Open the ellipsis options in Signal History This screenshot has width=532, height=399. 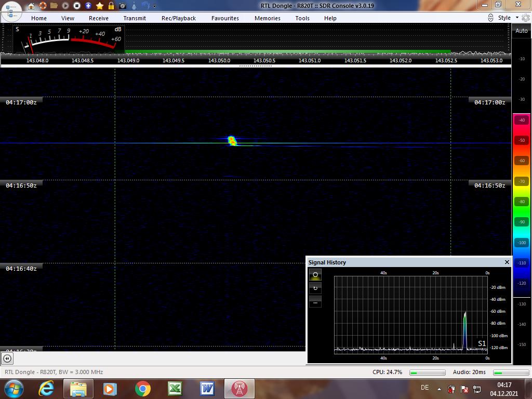point(315,302)
